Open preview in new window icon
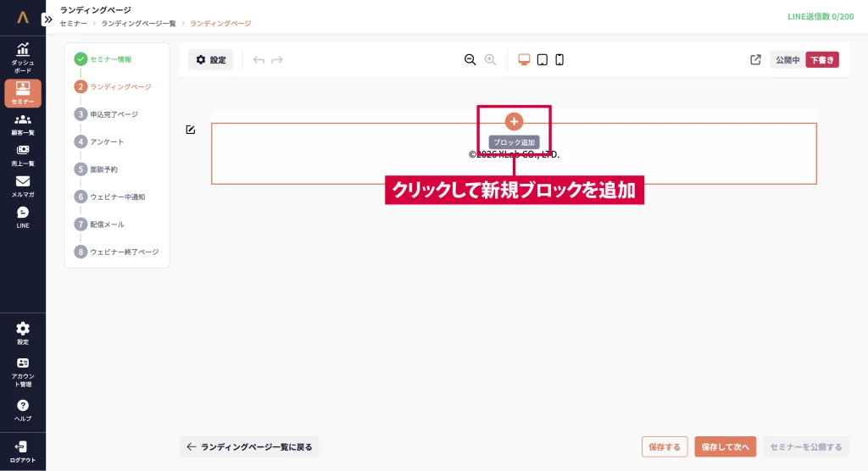 pos(755,60)
